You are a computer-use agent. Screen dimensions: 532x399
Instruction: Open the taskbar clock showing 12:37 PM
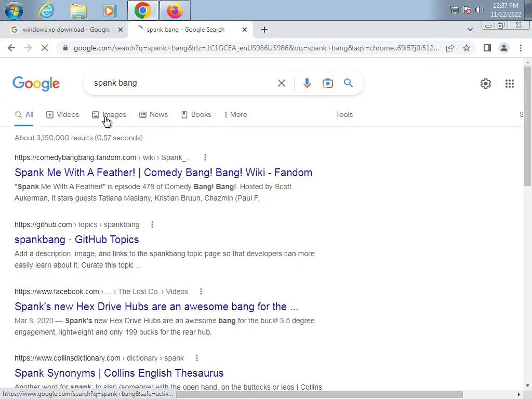point(505,10)
